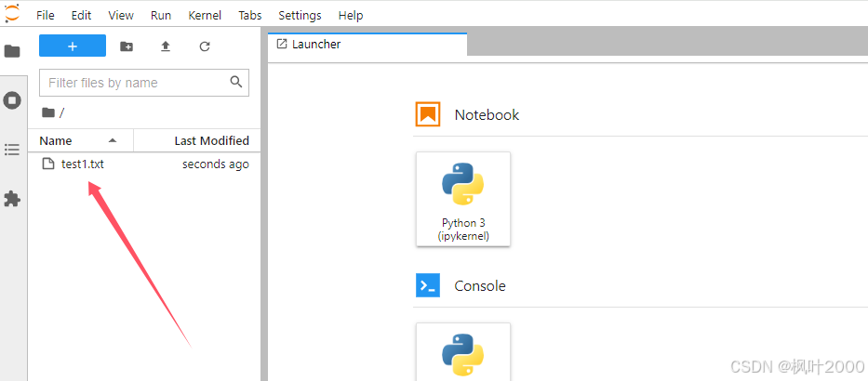This screenshot has height=381, width=868.
Task: Open the View menu
Action: coord(121,16)
